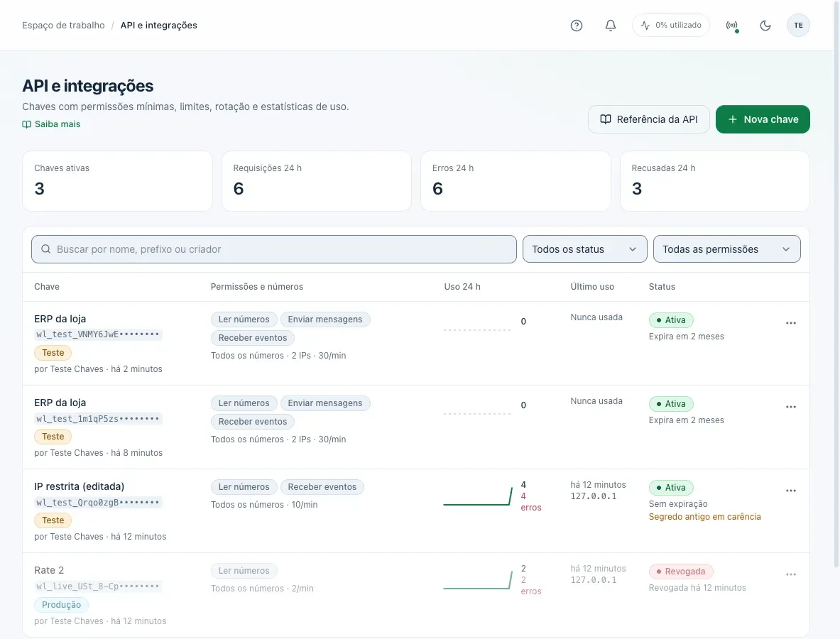Select the wl_test_1m1qP5zs key prefix

pyautogui.click(x=98, y=418)
